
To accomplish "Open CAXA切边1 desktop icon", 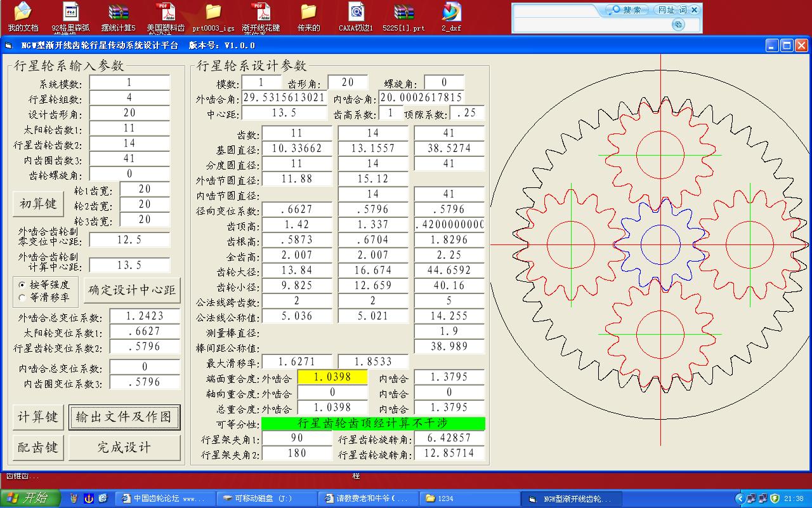I will (x=356, y=17).
